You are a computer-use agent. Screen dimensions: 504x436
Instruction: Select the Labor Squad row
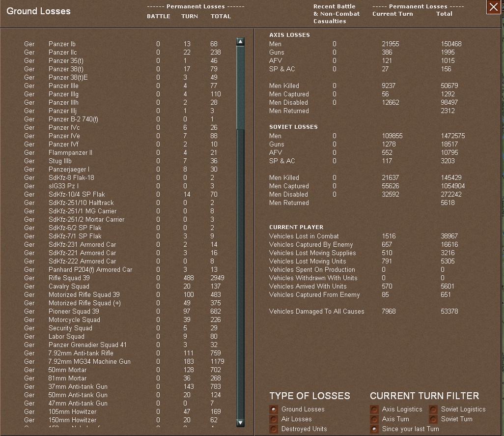click(x=124, y=337)
